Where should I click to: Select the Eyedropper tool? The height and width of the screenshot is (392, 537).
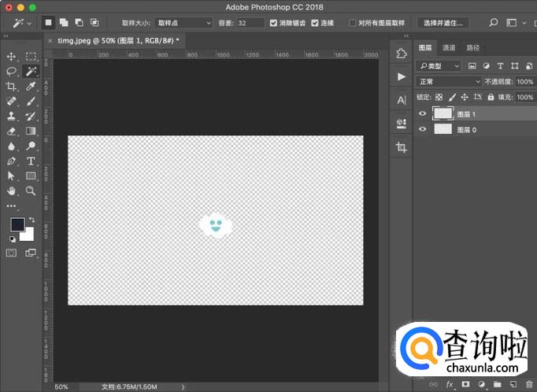pos(31,86)
